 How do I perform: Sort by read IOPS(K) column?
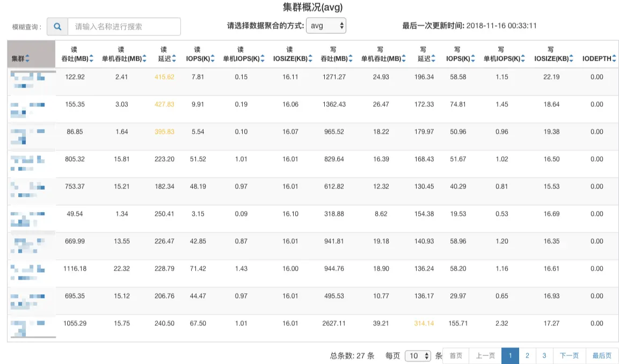click(213, 59)
